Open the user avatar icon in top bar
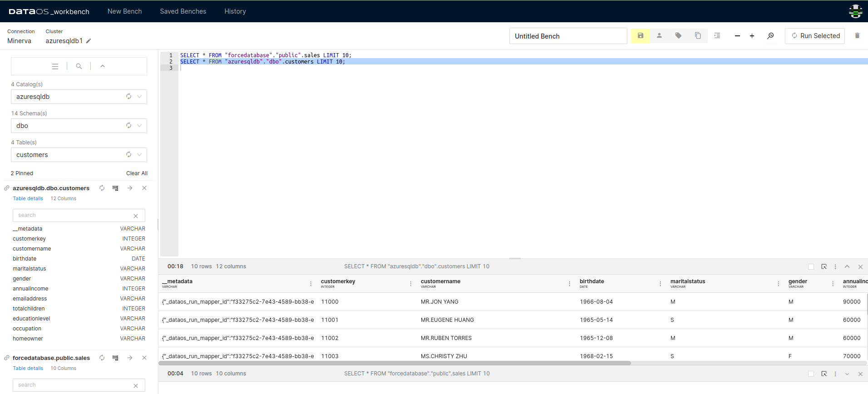This screenshot has height=394, width=868. [855, 11]
